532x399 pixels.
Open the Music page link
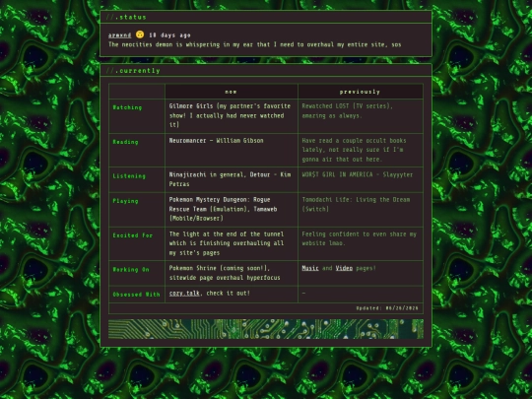[x=310, y=268]
